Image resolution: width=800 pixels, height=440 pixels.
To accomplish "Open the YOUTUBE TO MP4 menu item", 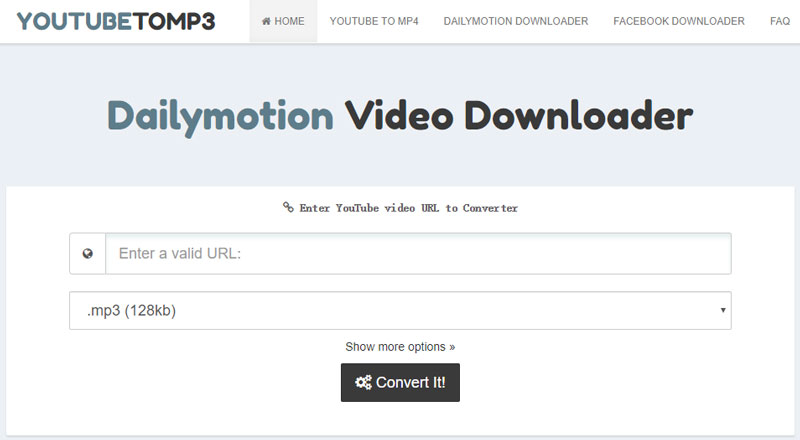I will click(x=374, y=21).
